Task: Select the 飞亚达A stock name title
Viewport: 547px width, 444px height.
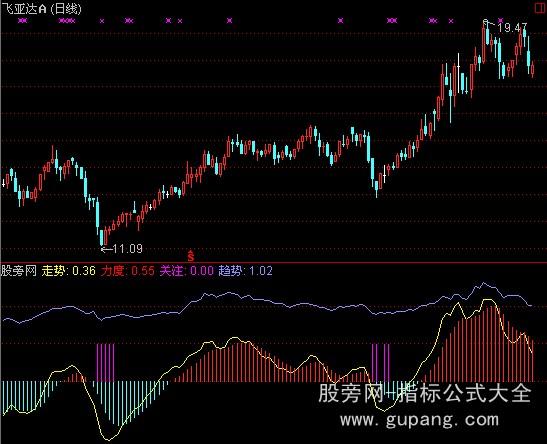Action: pos(24,8)
